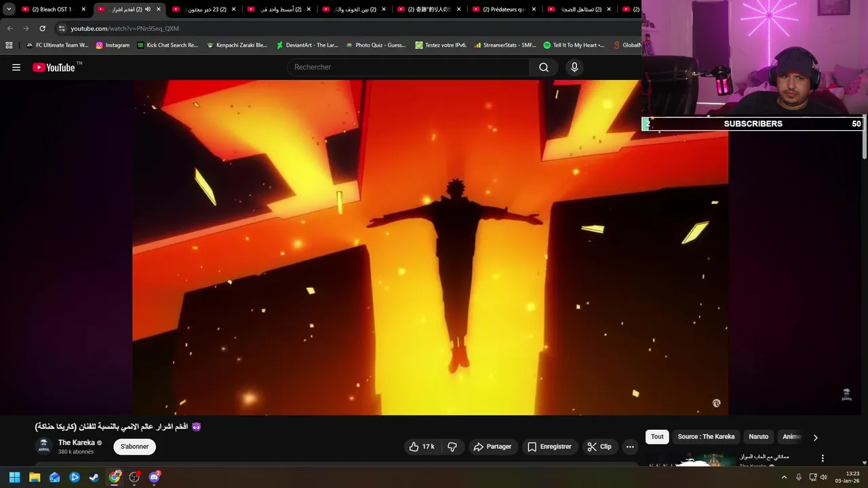Viewport: 868px width, 488px height.
Task: Open the DeviantArt bookmark
Action: pyautogui.click(x=307, y=45)
